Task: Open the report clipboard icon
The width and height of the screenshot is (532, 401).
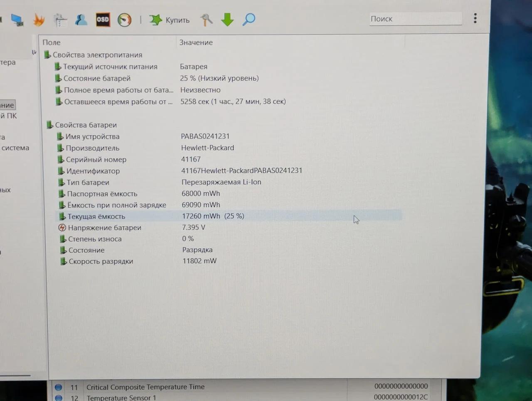Action: pyautogui.click(x=60, y=20)
